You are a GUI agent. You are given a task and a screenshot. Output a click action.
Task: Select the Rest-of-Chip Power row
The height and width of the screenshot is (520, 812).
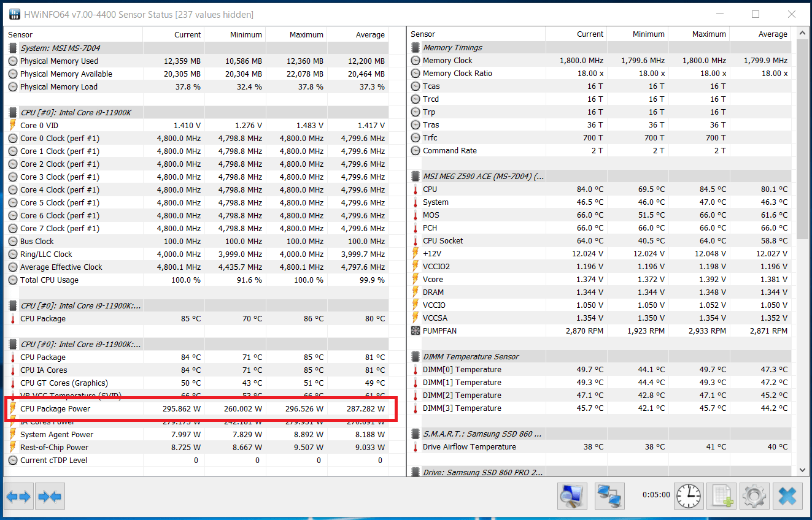(197, 448)
